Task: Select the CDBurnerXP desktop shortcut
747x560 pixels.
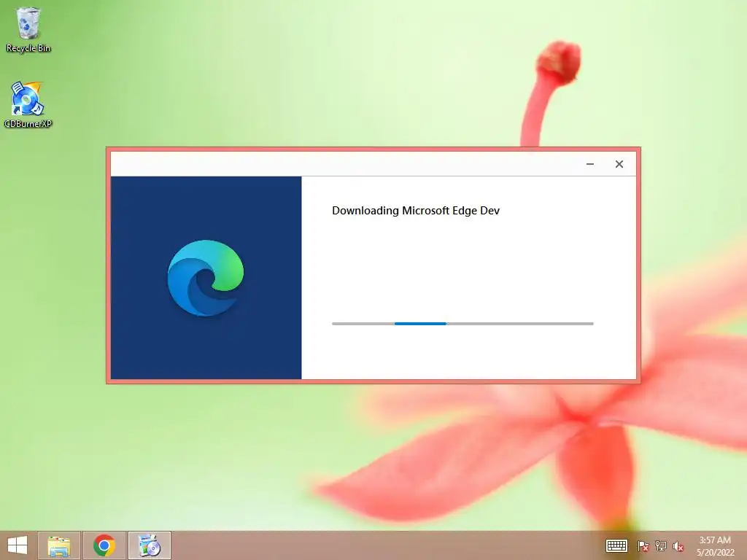Action: [28, 105]
